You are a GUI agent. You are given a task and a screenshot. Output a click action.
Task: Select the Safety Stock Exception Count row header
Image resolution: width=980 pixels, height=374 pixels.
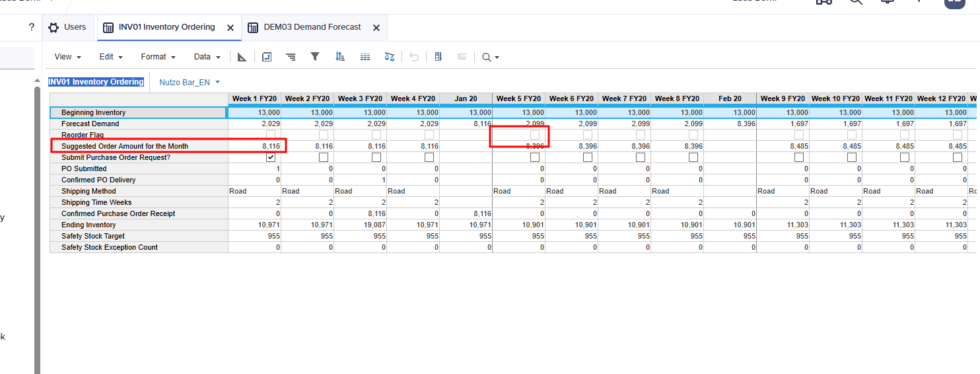coord(139,247)
